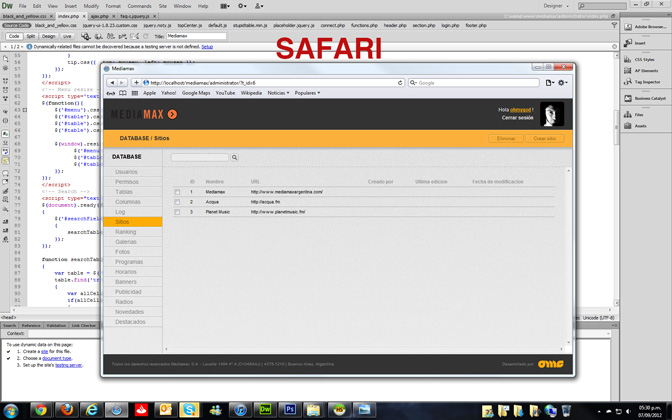Open Dreamweaver site management dropdown in menu bar
This screenshot has width=672, height=420.
click(x=259, y=6)
